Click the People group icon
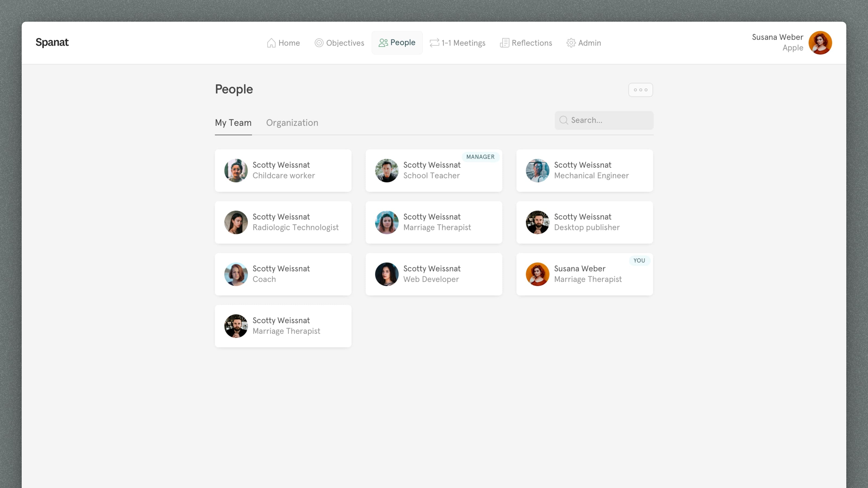 [x=383, y=43]
